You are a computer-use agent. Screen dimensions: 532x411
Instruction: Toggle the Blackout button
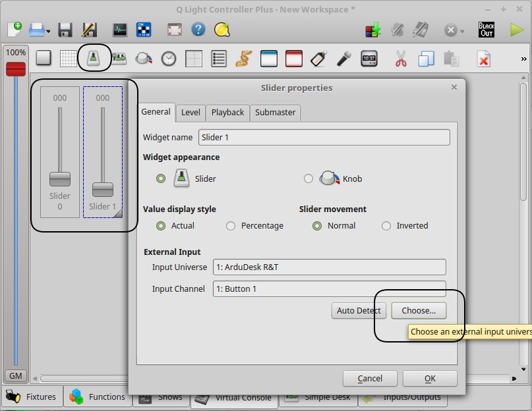pyautogui.click(x=487, y=29)
